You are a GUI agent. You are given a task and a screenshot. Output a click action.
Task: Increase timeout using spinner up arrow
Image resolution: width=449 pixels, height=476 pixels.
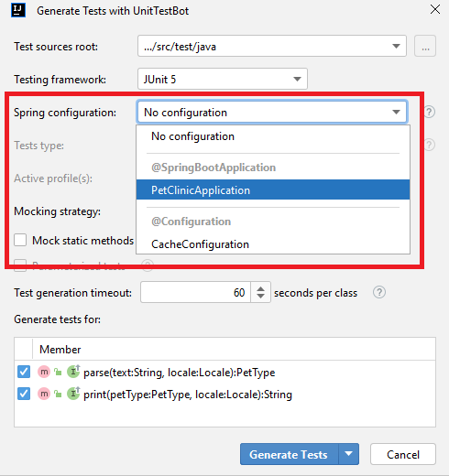260,288
